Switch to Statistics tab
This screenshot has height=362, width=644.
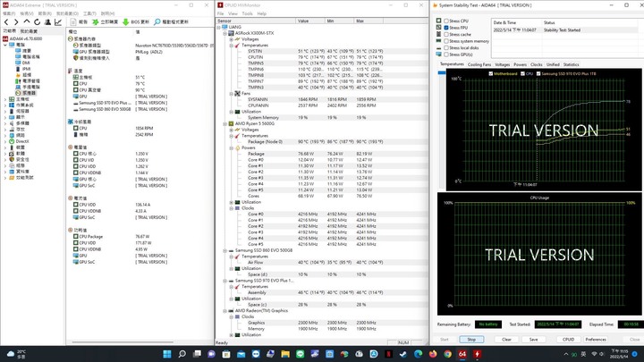click(571, 64)
